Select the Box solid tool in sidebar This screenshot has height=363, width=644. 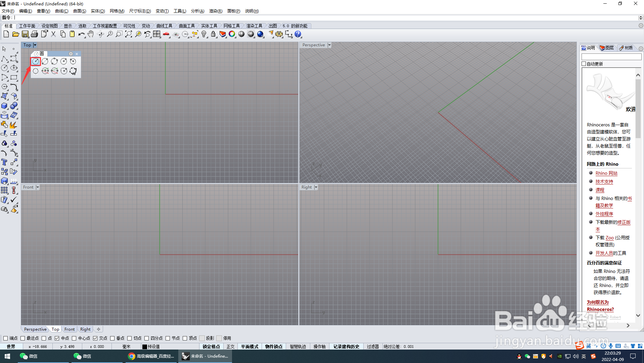pyautogui.click(x=4, y=106)
